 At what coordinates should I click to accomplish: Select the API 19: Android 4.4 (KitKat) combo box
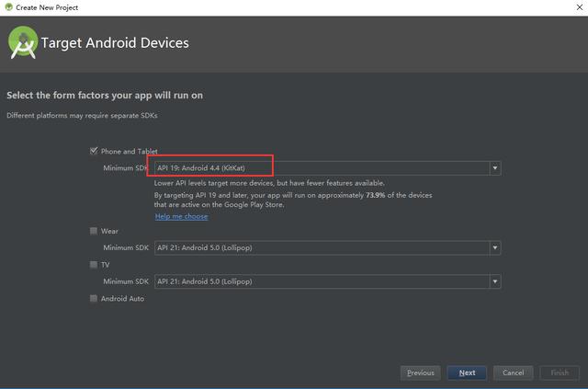pyautogui.click(x=327, y=168)
